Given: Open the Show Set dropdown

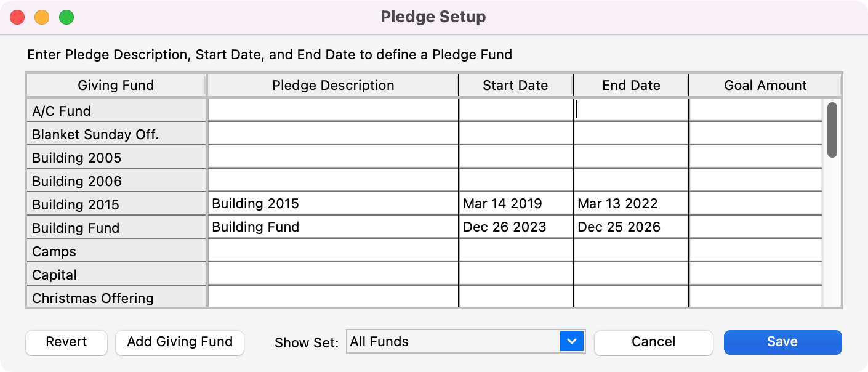Looking at the screenshot, I should click(x=465, y=341).
